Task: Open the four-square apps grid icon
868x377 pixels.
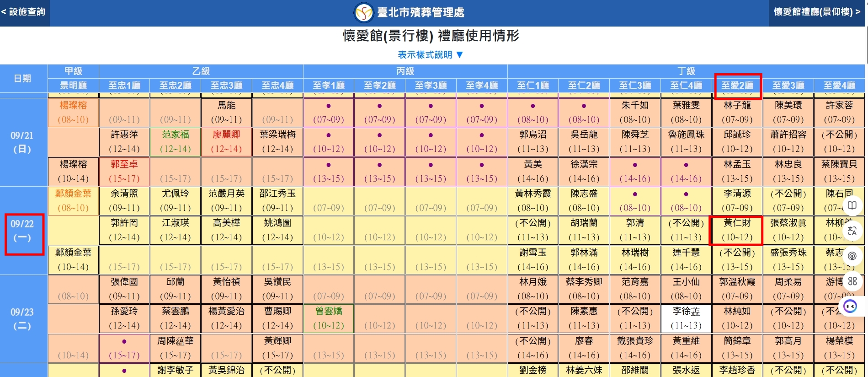Action: (852, 281)
